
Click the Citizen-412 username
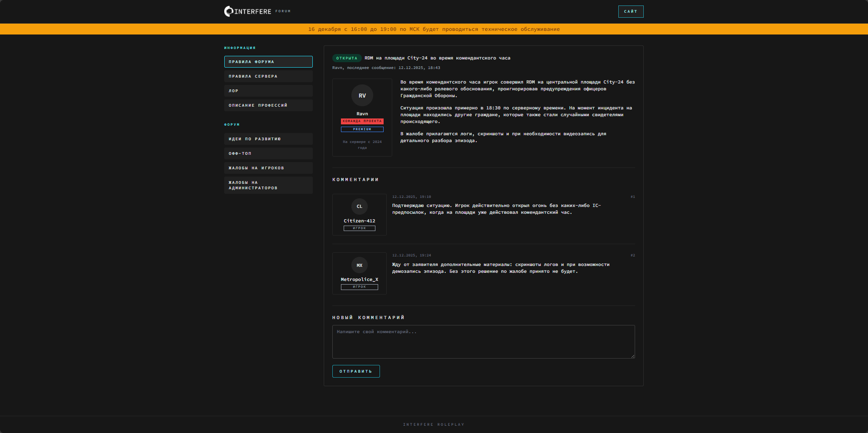[359, 221]
